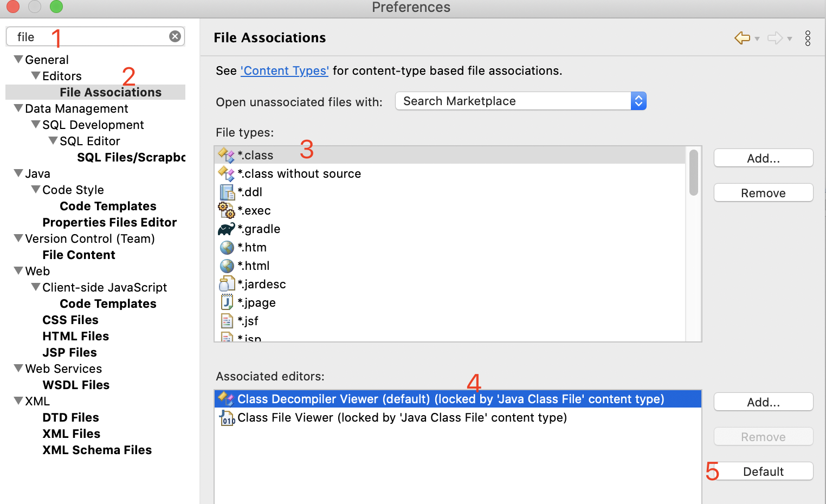Click the Default button

[x=763, y=471]
